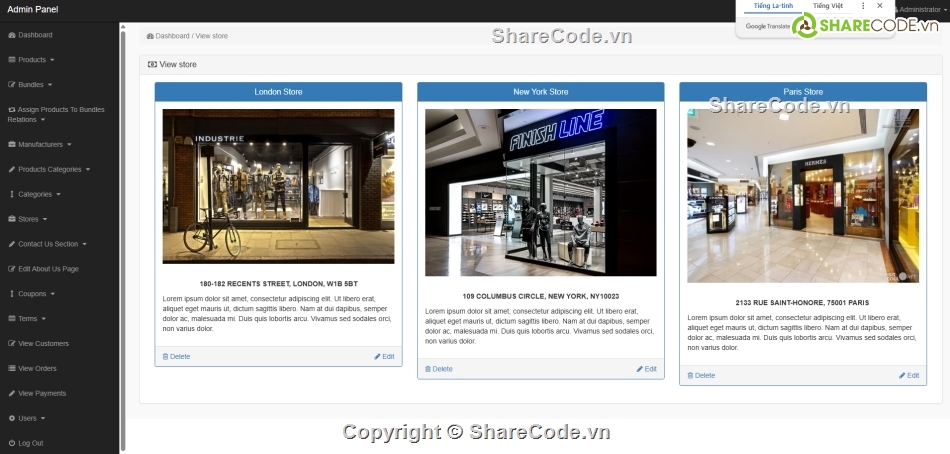Expand the Contact Us Section caret
The image size is (950, 454).
coord(84,244)
